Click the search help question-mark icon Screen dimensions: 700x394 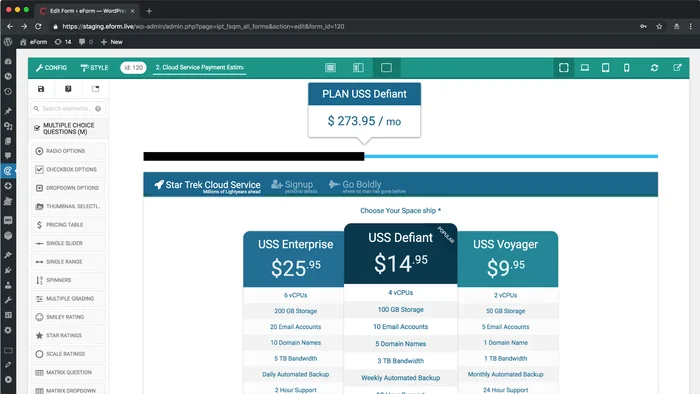tap(98, 108)
